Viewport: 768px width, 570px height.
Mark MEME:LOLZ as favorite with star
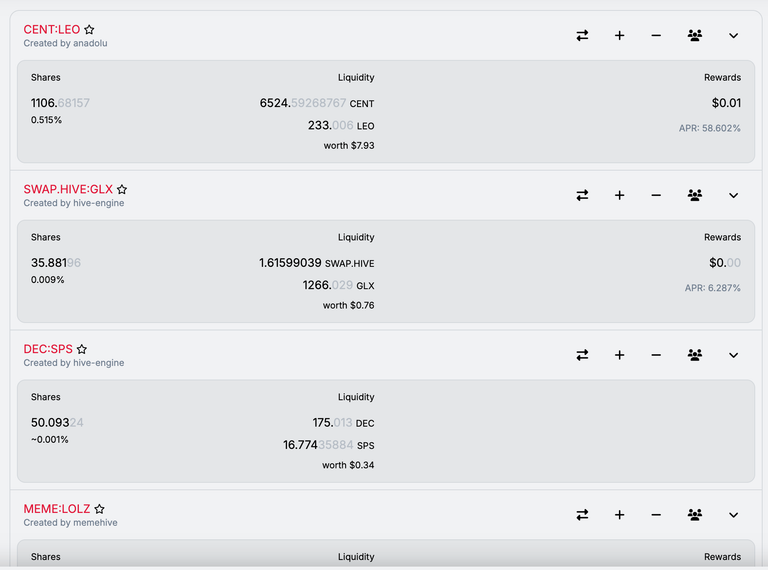(x=99, y=509)
